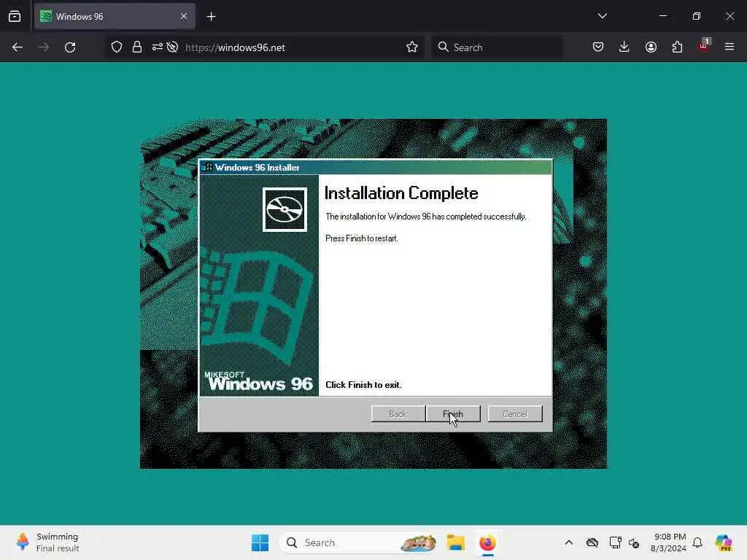Viewport: 747px width, 560px height.
Task: List all tabs dropdown arrow
Action: pos(602,16)
